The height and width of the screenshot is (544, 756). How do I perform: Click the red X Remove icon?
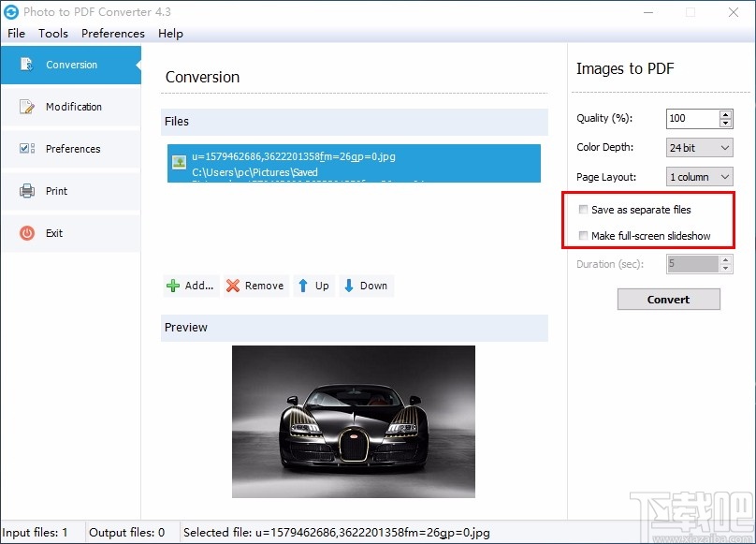tap(233, 287)
